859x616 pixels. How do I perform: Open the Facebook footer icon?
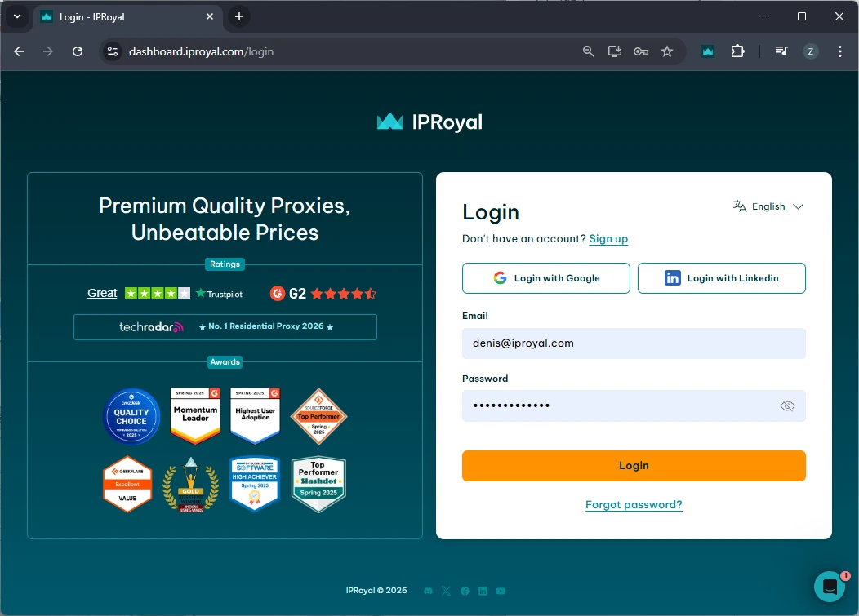pyautogui.click(x=465, y=591)
